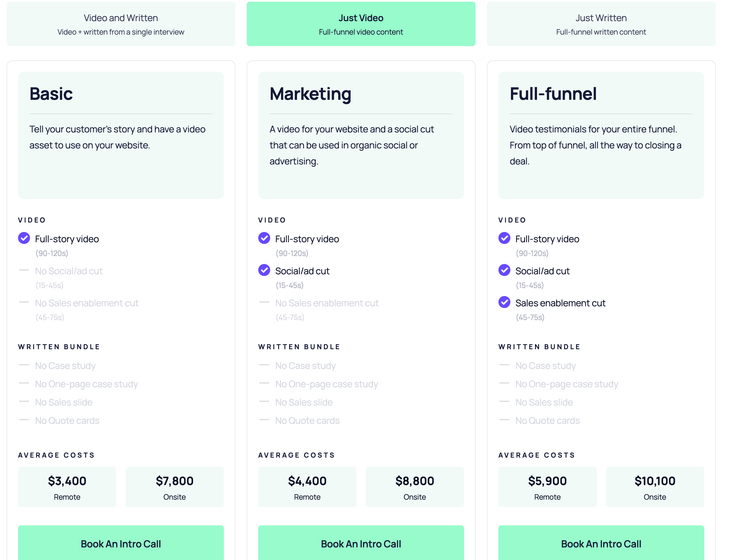Open the Just Written tab
This screenshot has width=732, height=560.
[601, 24]
